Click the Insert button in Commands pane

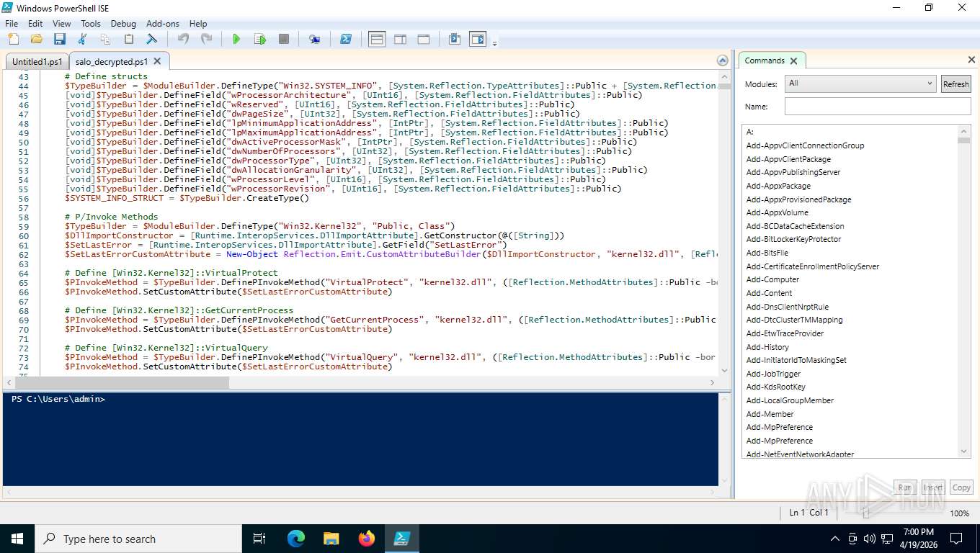tap(933, 487)
